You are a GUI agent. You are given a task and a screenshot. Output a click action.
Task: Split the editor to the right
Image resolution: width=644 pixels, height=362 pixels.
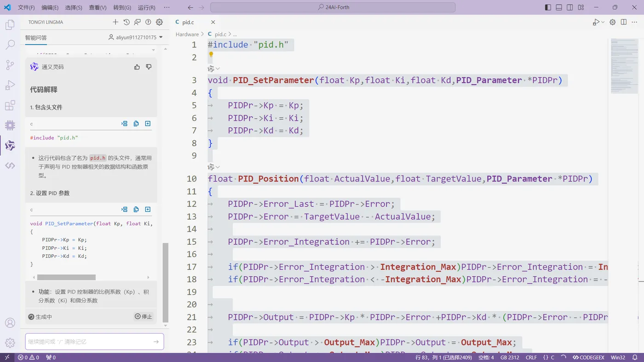(624, 22)
